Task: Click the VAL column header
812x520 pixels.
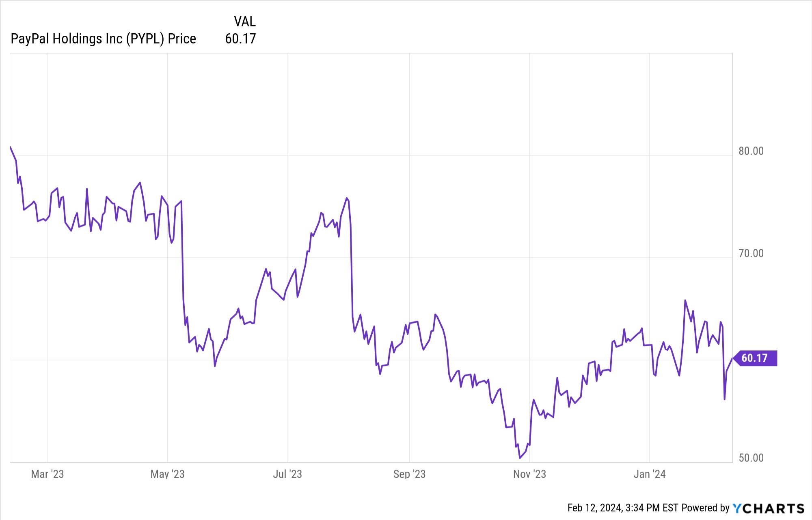Action: tap(244, 21)
